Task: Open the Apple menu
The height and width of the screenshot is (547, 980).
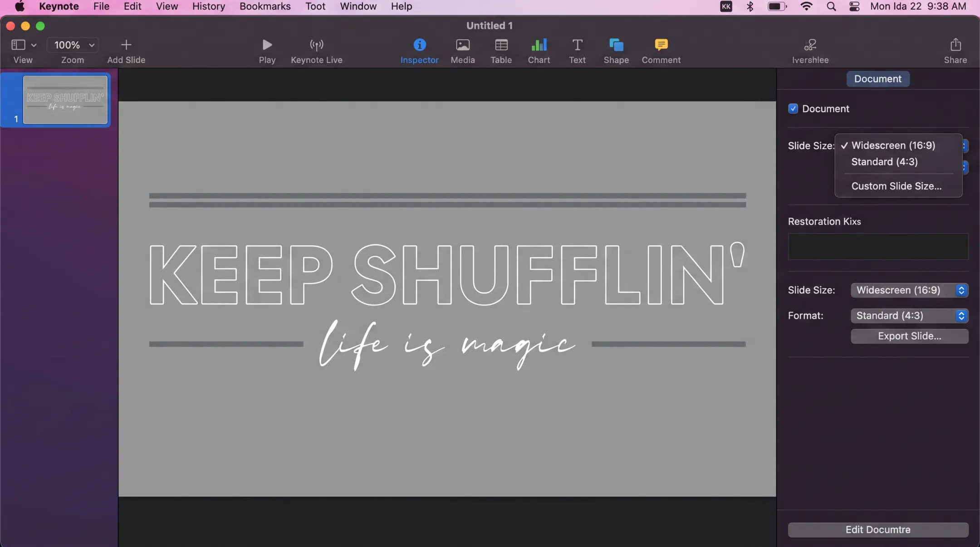Action: point(20,6)
